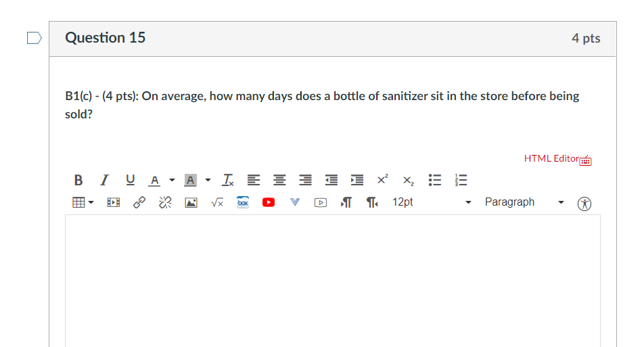Insert or edit media
The height and width of the screenshot is (347, 644).
pyautogui.click(x=114, y=202)
